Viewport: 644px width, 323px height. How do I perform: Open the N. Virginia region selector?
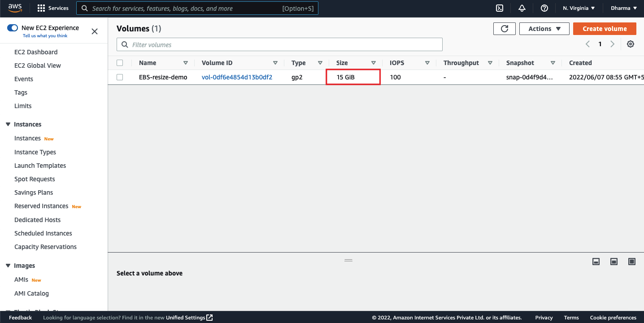[x=579, y=8]
